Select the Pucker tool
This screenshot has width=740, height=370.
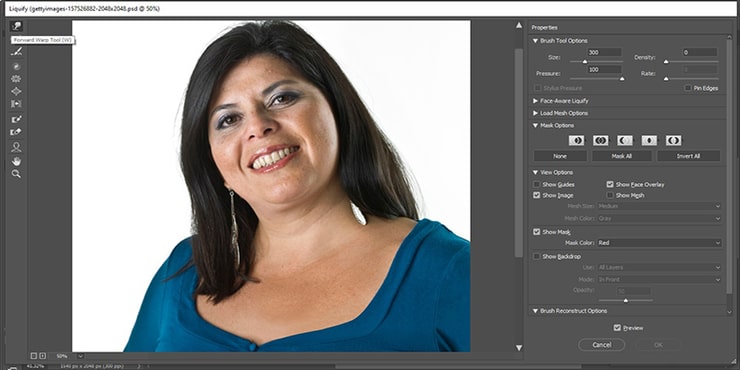(x=16, y=79)
